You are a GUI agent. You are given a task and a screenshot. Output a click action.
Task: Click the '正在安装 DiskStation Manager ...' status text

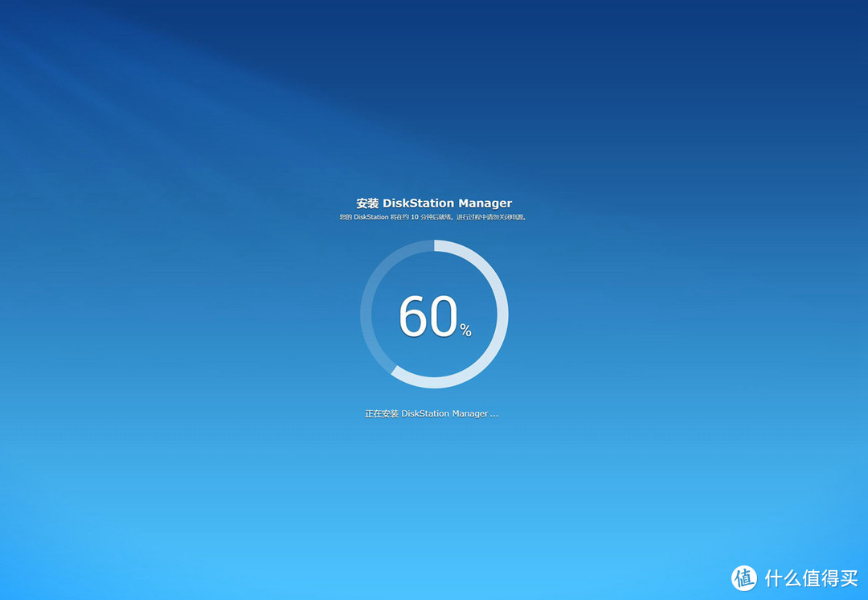(x=432, y=413)
